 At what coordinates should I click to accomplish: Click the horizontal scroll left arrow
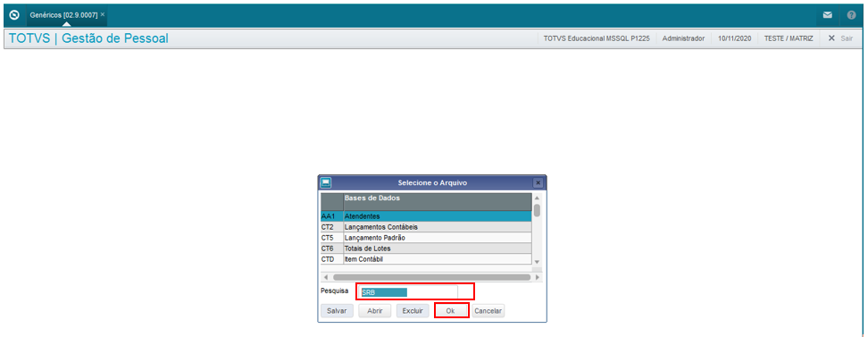[x=325, y=276]
